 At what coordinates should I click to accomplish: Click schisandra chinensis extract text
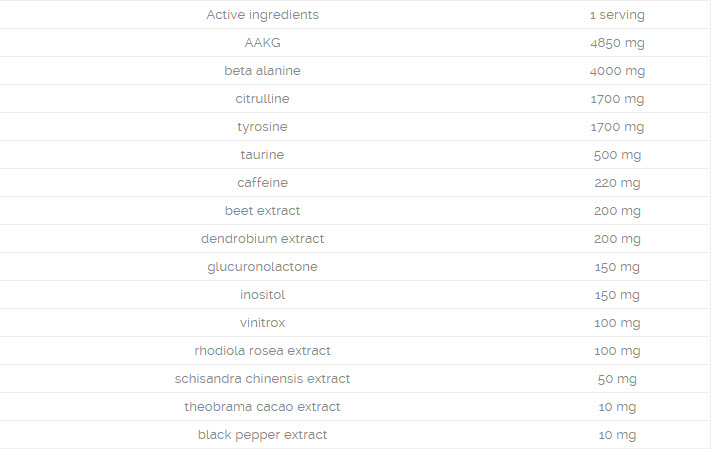coord(262,379)
